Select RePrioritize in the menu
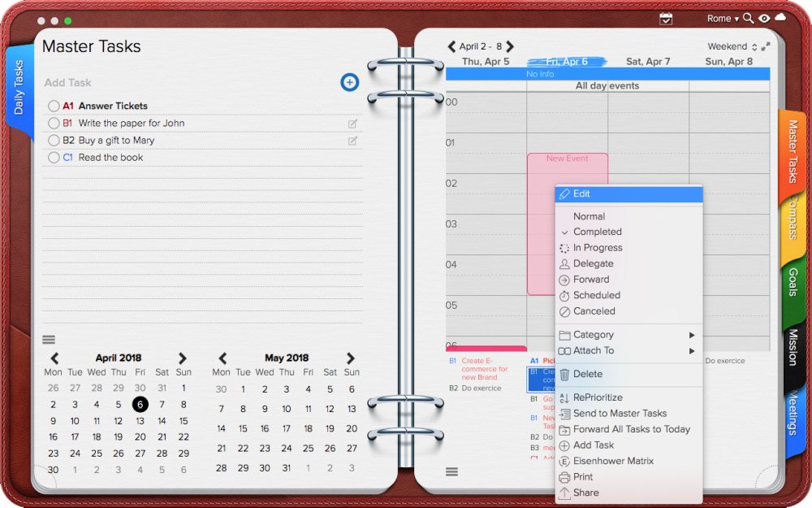Viewport: 812px width, 508px height. coord(628,397)
